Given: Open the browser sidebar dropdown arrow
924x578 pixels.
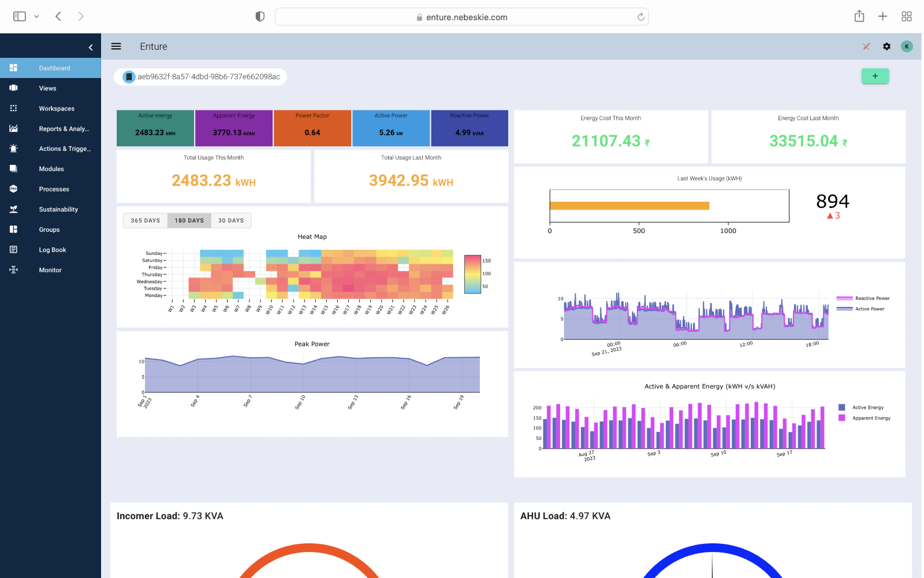Looking at the screenshot, I should tap(36, 17).
